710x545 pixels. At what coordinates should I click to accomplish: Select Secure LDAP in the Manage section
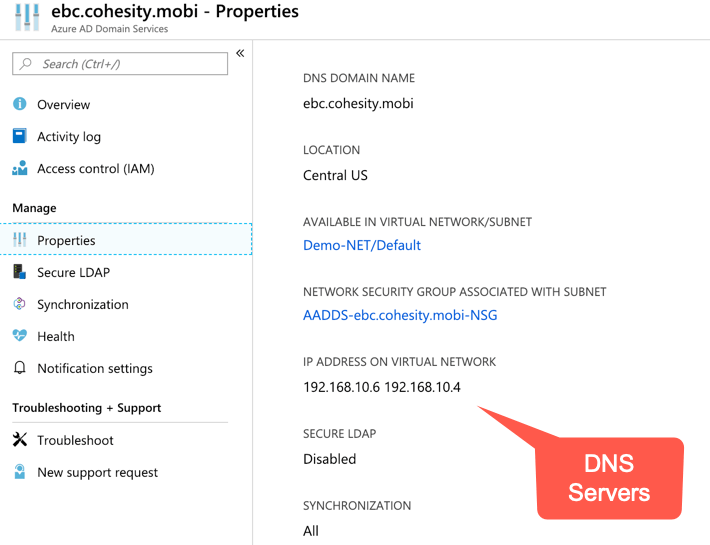(73, 273)
